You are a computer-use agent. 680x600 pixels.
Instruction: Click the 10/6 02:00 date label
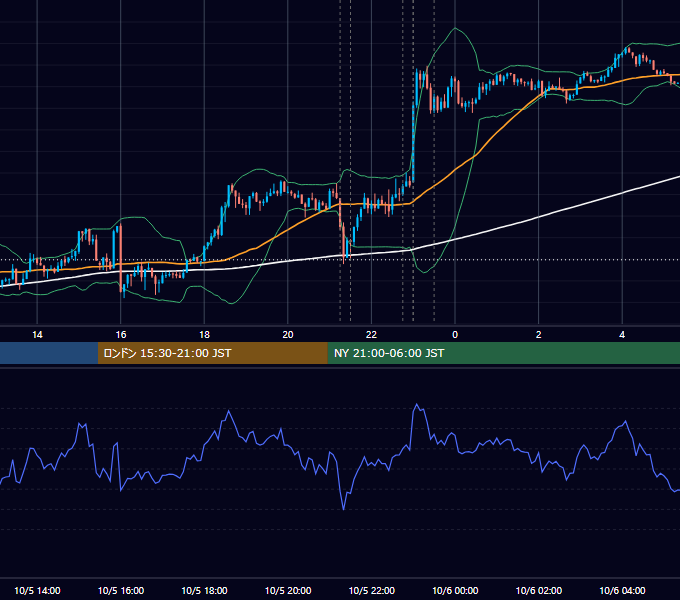click(x=539, y=590)
